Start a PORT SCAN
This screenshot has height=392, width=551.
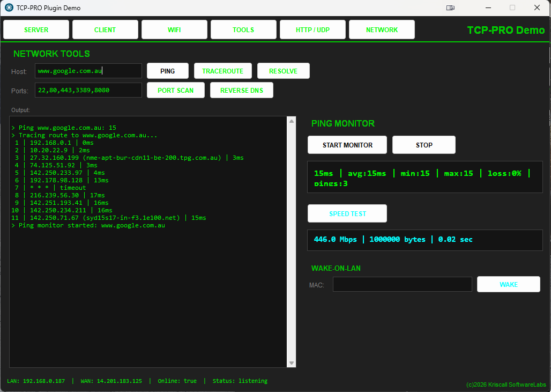176,91
